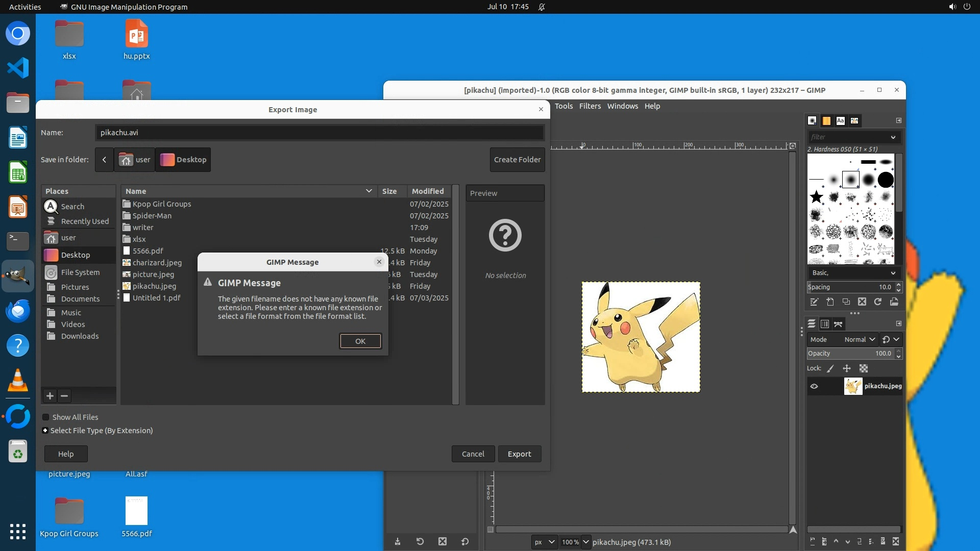This screenshot has height=551, width=980.
Task: Click the lock position and size icon
Action: coord(847,368)
